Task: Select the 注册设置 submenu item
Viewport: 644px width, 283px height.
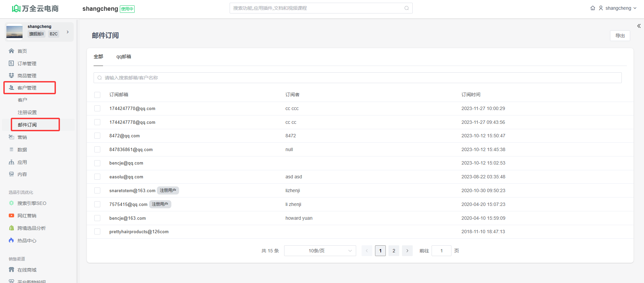Action: (27, 112)
